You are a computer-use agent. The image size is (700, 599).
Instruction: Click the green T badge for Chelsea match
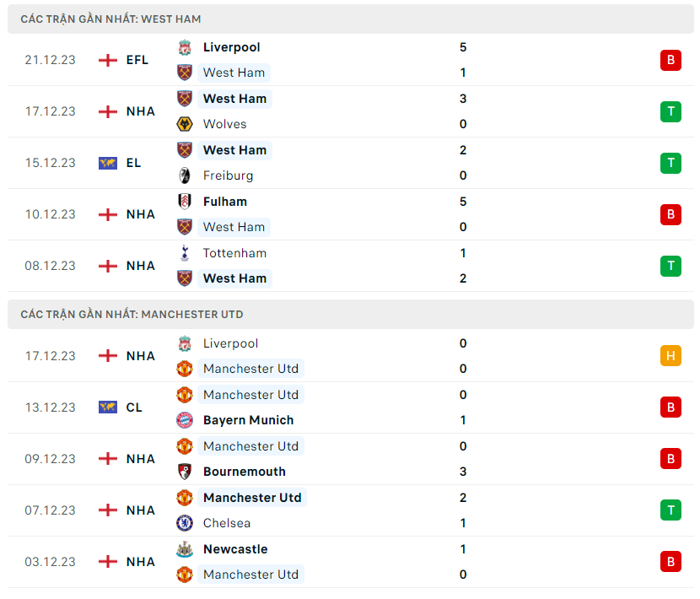click(x=670, y=510)
